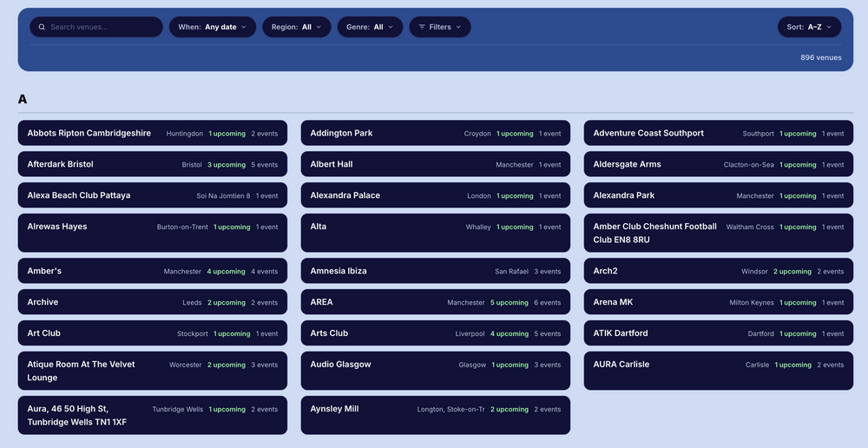
Task: Click 'Clacton-on-Sea' location text
Action: point(749,165)
